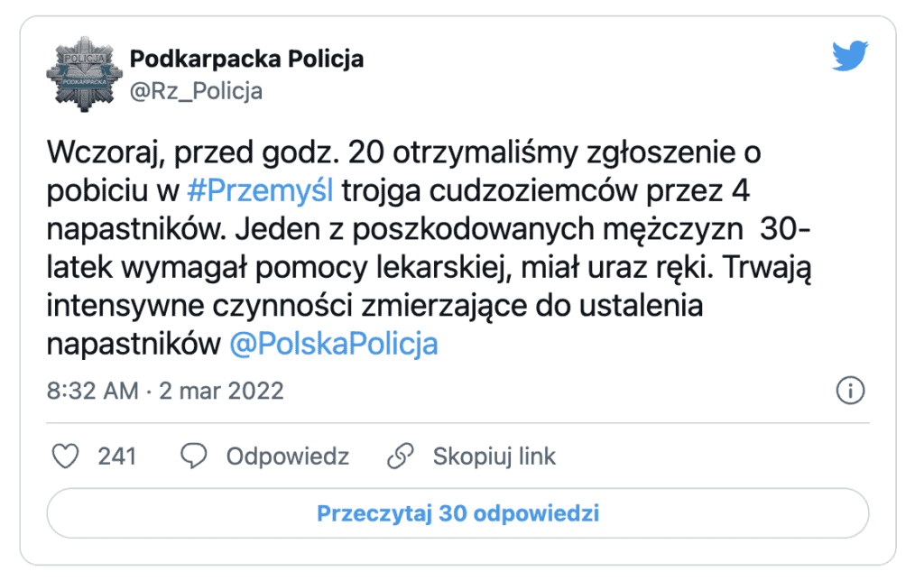The image size is (924, 581).
Task: Open Podkarpacka Policja profile name
Action: pyautogui.click(x=246, y=59)
